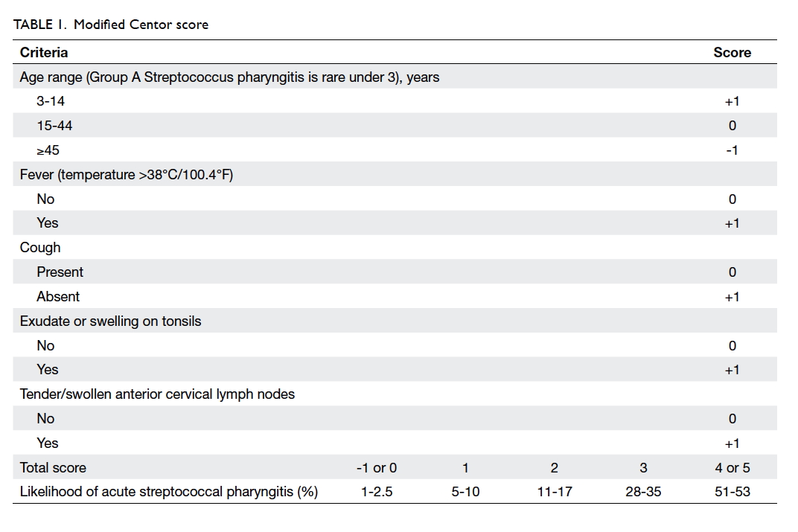Click the Total score row label
This screenshot has width=798, height=532.
point(53,467)
